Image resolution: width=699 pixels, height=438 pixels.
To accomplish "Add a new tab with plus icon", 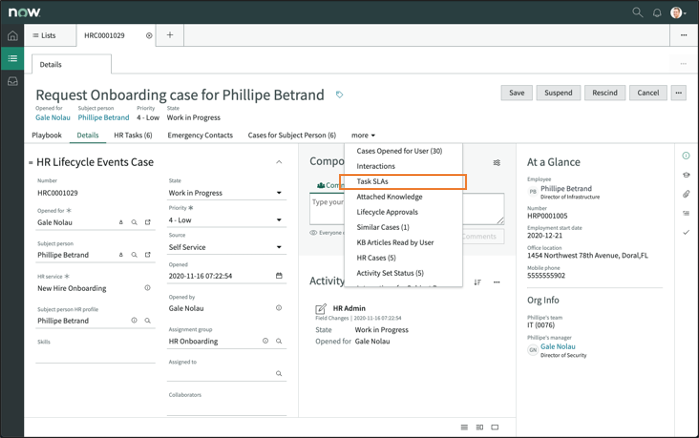I will pos(170,35).
